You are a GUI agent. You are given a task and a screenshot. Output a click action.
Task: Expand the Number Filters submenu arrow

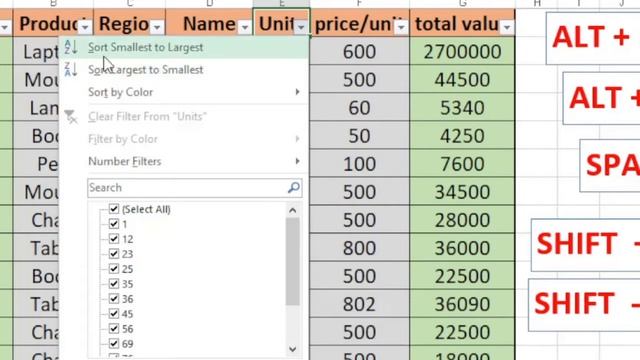click(x=298, y=162)
